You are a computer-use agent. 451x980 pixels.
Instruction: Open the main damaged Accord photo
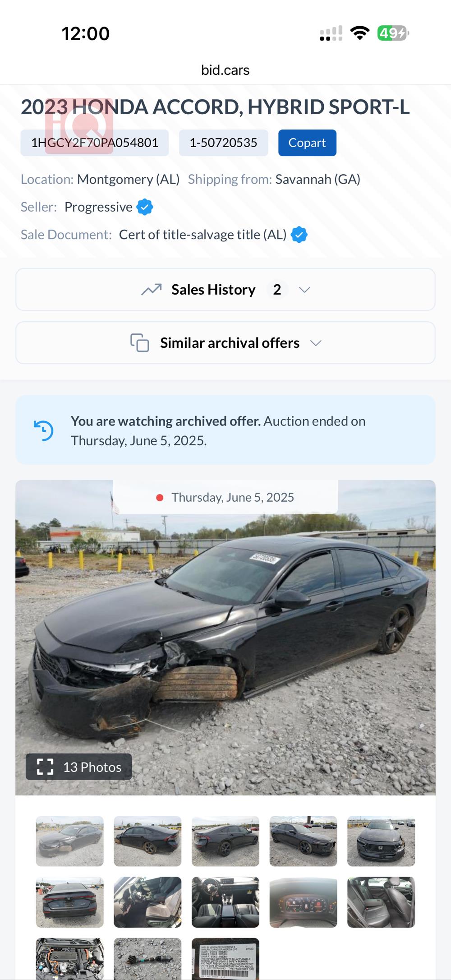point(225,632)
